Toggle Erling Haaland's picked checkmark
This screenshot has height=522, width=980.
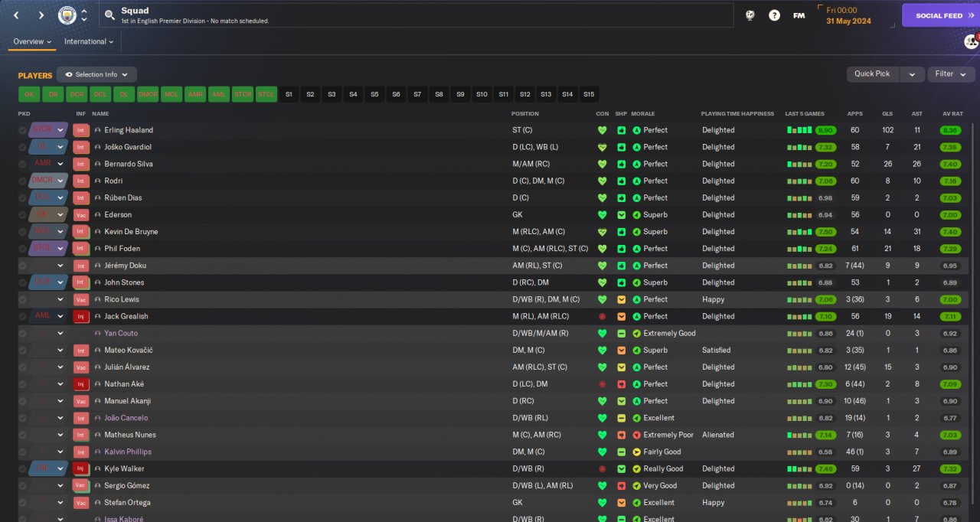coord(22,130)
